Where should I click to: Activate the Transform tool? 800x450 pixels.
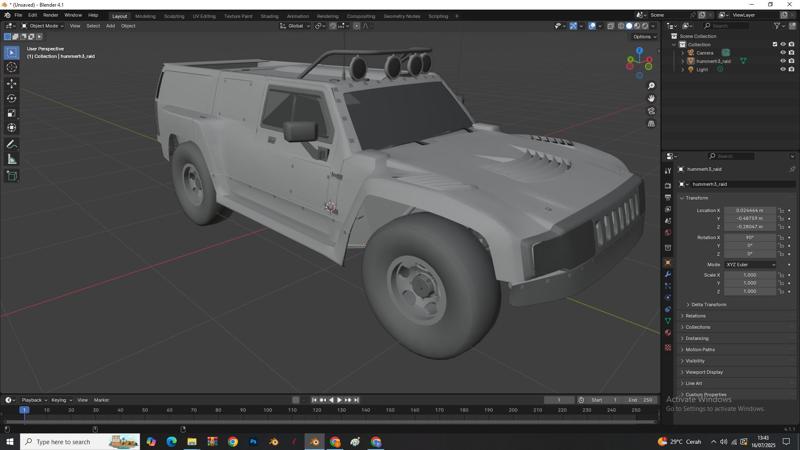coord(12,128)
